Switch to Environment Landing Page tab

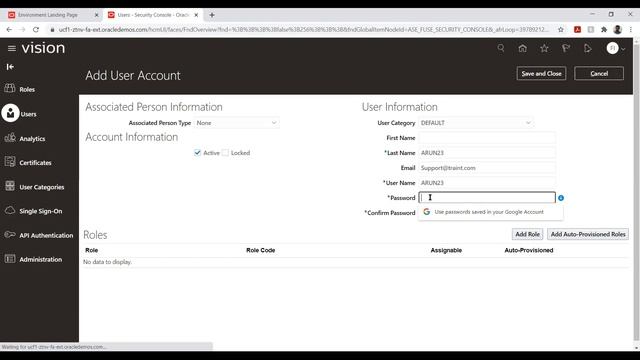(48, 15)
